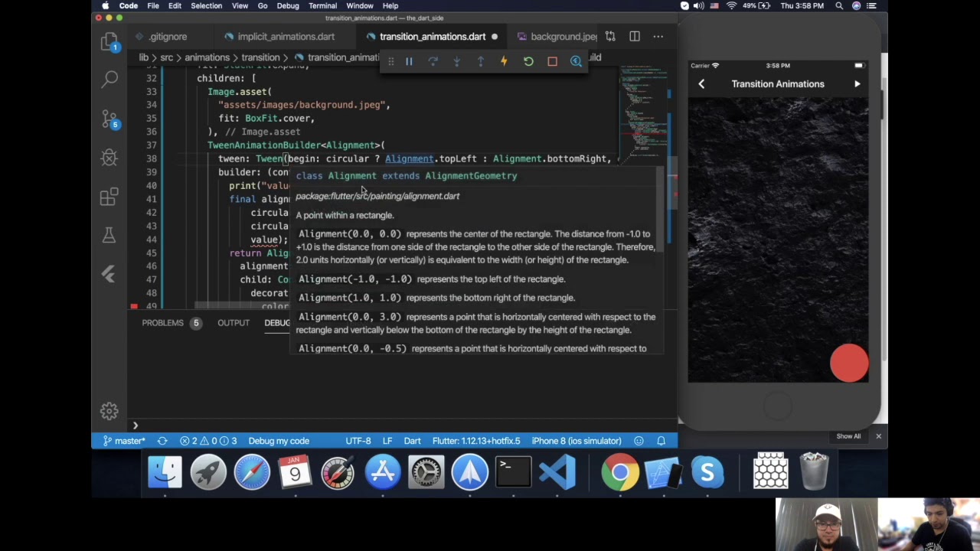
Task: Open the OUTPUT panel tab
Action: tap(234, 323)
